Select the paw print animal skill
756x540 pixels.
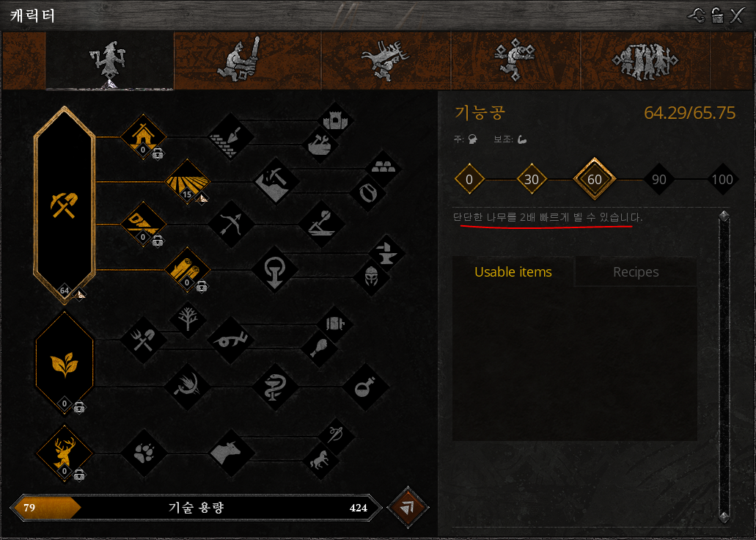pyautogui.click(x=144, y=453)
